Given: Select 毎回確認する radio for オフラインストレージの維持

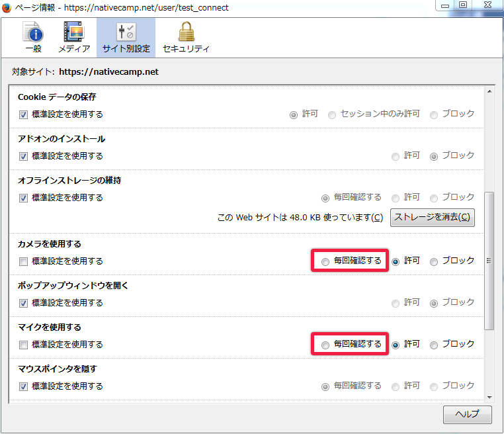Looking at the screenshot, I should tap(325, 198).
